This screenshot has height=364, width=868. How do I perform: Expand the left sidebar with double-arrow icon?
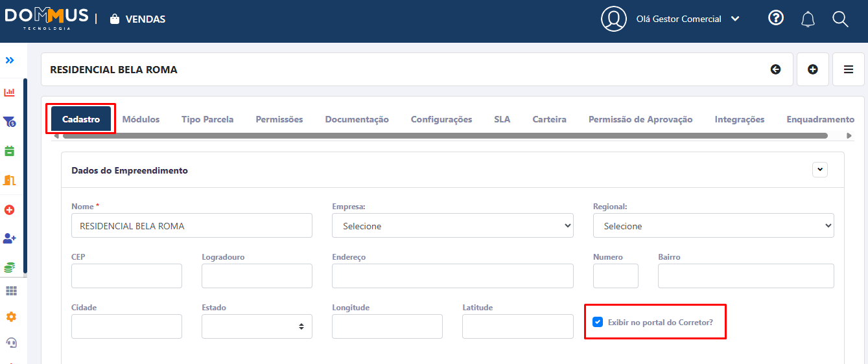10,60
